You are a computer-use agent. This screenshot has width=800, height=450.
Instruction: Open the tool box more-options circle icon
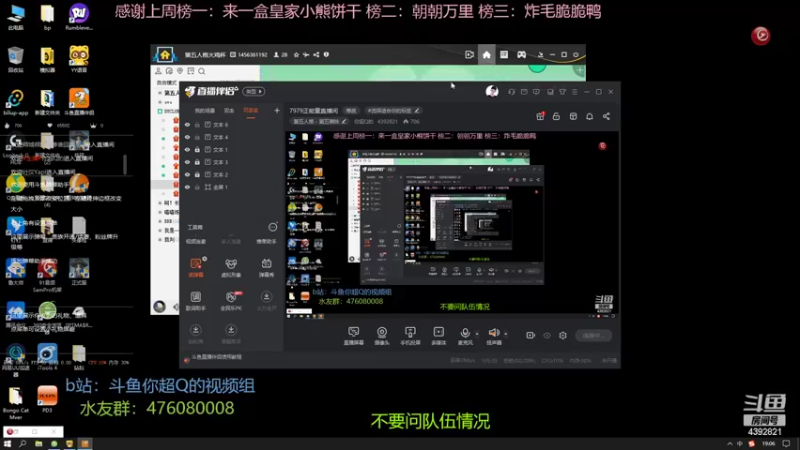point(273,227)
